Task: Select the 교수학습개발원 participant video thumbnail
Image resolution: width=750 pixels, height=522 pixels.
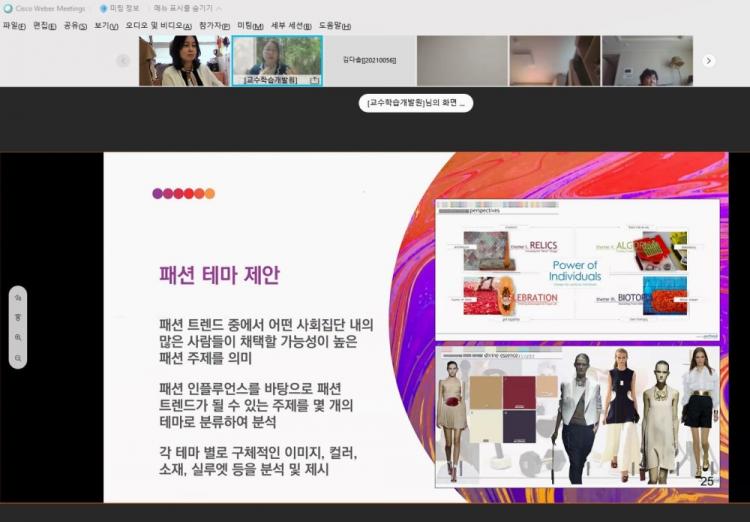Action: (277, 58)
